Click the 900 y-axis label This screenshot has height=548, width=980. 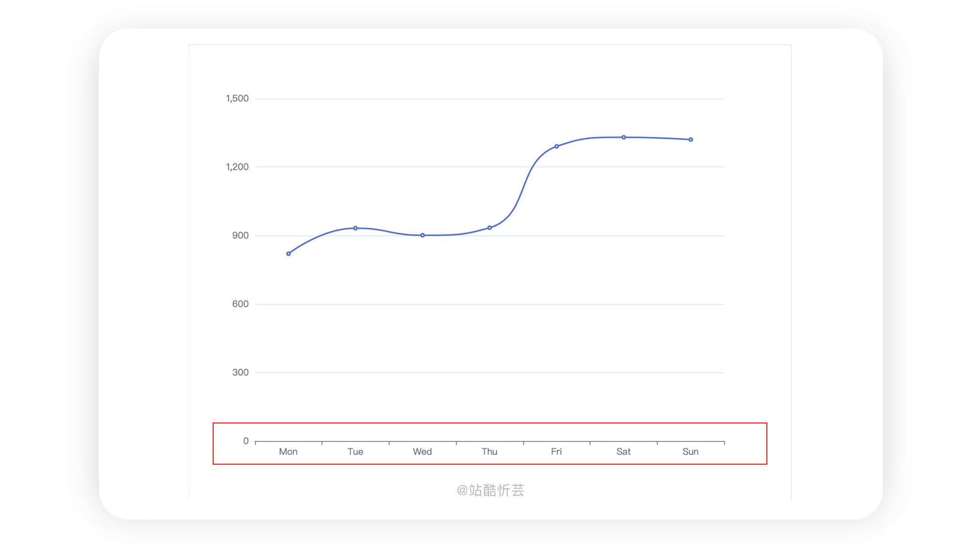click(x=240, y=235)
